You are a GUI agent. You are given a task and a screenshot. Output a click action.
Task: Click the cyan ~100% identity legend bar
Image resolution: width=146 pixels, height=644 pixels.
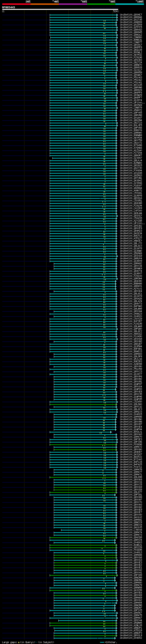coord(130,4)
